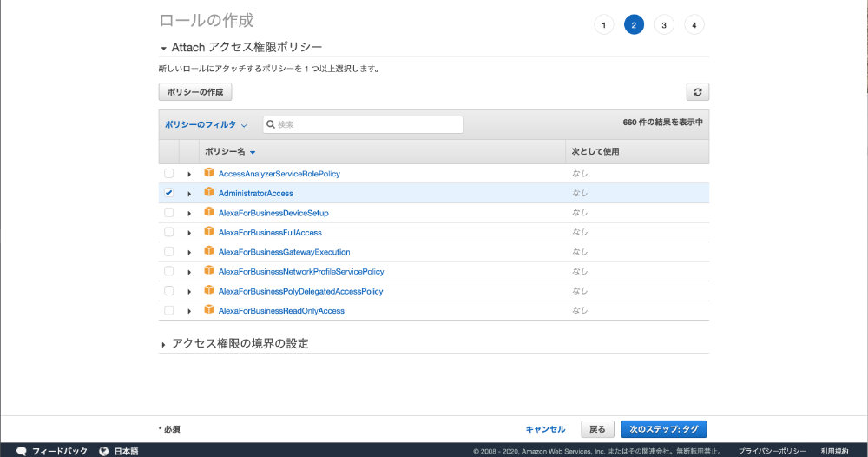
Task: Open the AlexaForBusinessDeviceSetup policy link
Action: pyautogui.click(x=273, y=213)
